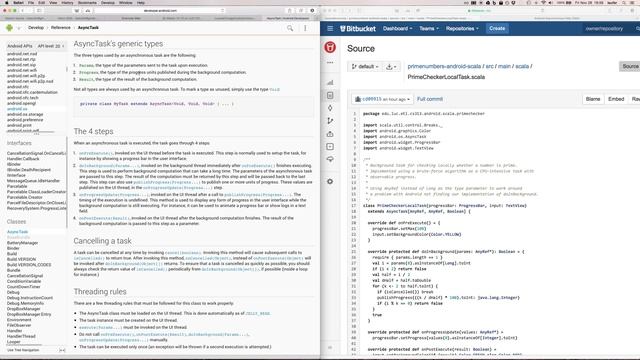This screenshot has width=640, height=360.
Task: Expand the arrow next to Android logo
Action: click(x=18, y=28)
